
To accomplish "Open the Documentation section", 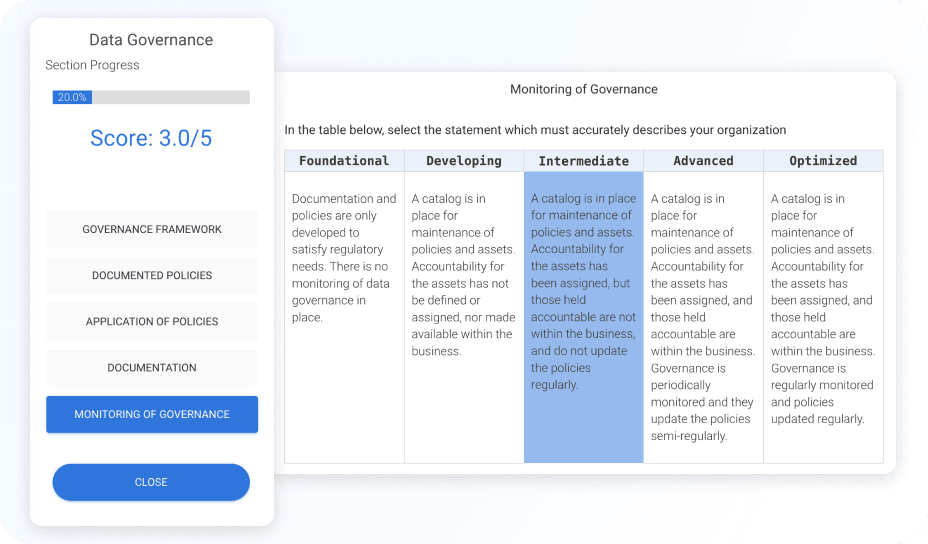I will [152, 368].
